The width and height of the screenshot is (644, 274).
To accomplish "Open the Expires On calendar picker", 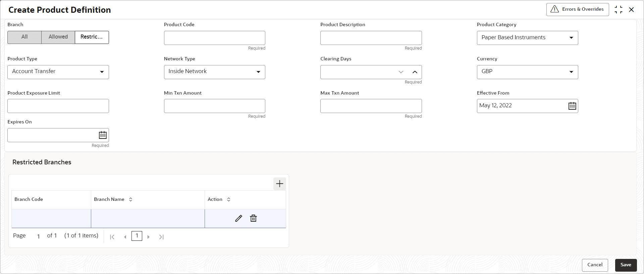I will tap(103, 135).
